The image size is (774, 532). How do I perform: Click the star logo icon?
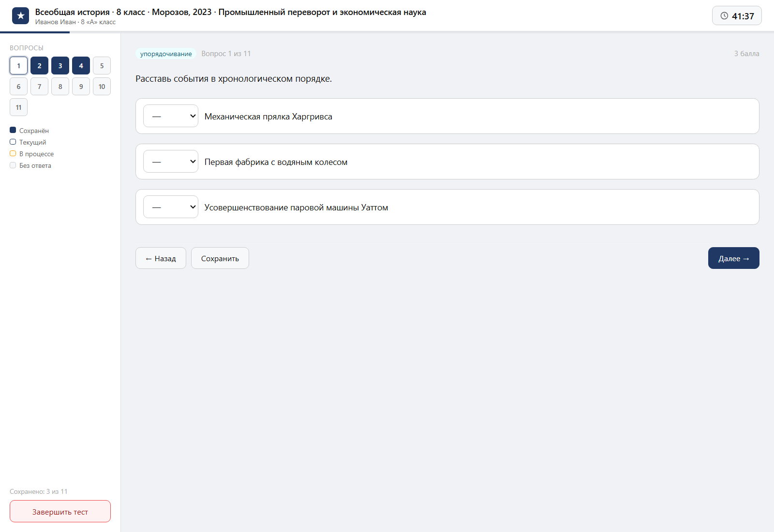pos(20,15)
